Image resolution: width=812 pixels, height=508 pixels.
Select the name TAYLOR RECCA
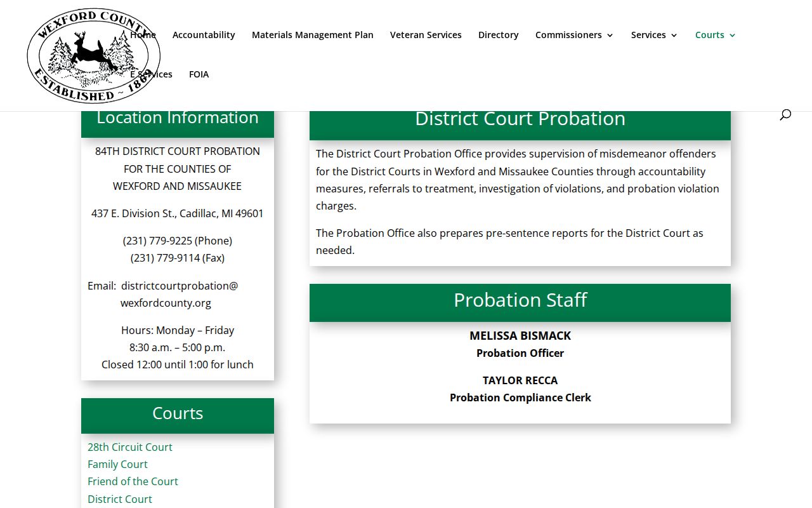coord(520,380)
